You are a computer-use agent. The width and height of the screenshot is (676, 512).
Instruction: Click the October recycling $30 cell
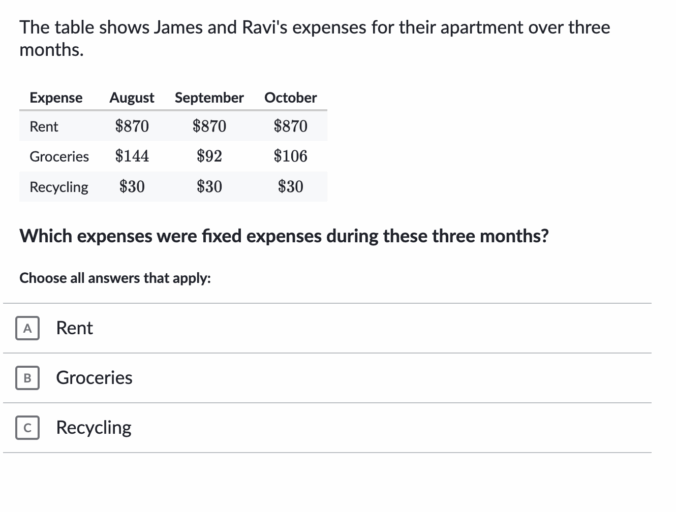pos(291,187)
